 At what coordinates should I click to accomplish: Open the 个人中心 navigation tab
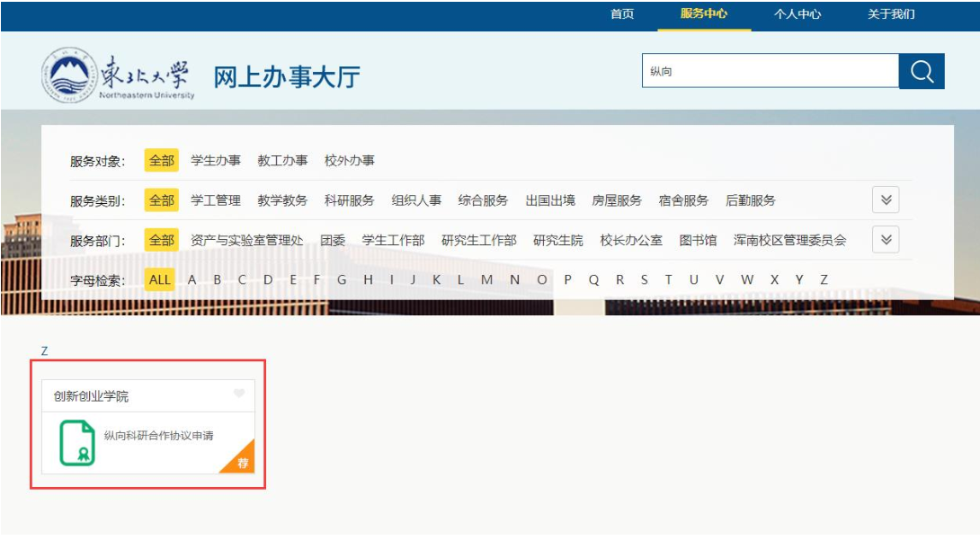click(x=797, y=14)
